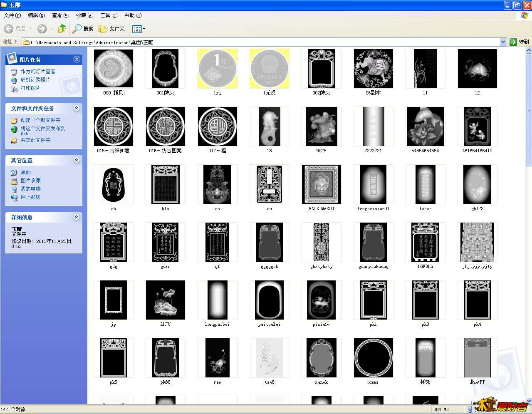The height and width of the screenshot is (414, 532).
Task: Select the 017-福 thumbnail
Action: click(218, 126)
